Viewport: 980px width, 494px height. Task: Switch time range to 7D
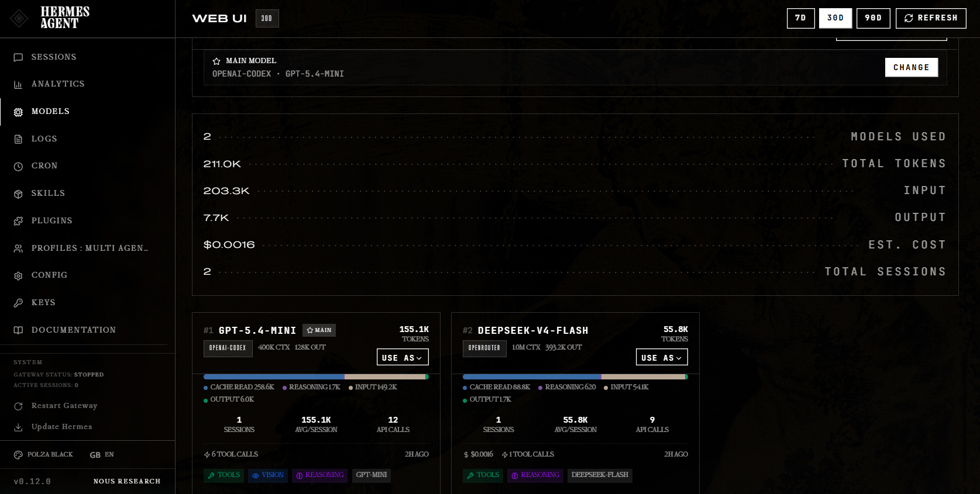pos(800,18)
